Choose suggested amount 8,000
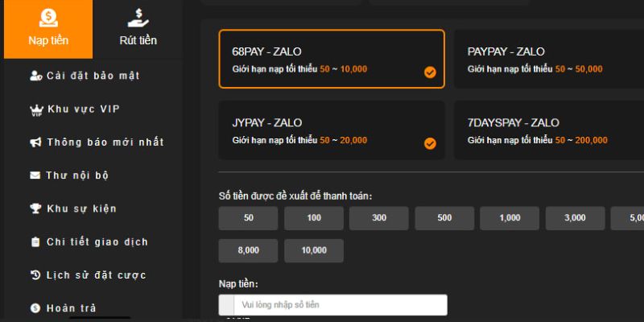644x322 pixels. click(x=248, y=250)
